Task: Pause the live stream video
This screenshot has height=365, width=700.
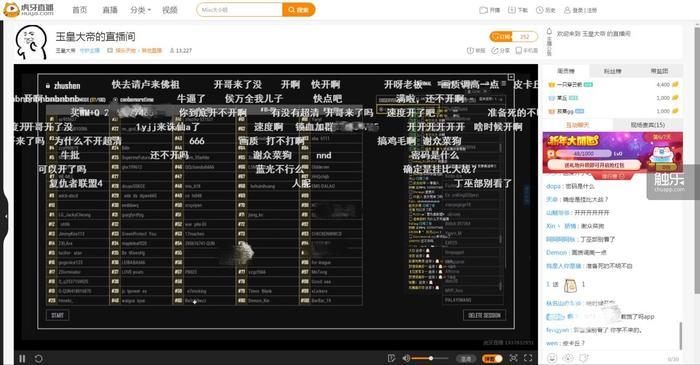Action: click(x=22, y=358)
